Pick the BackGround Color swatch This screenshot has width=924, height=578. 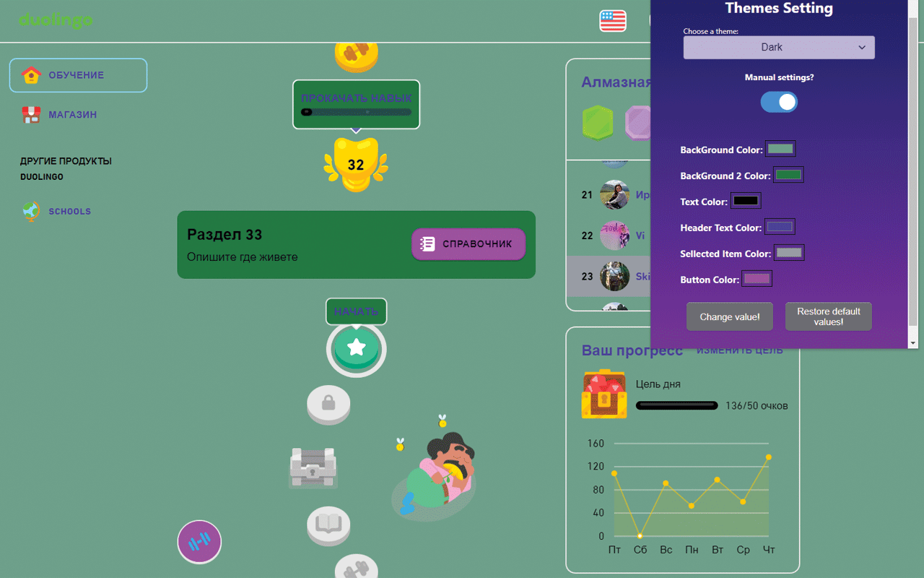780,149
